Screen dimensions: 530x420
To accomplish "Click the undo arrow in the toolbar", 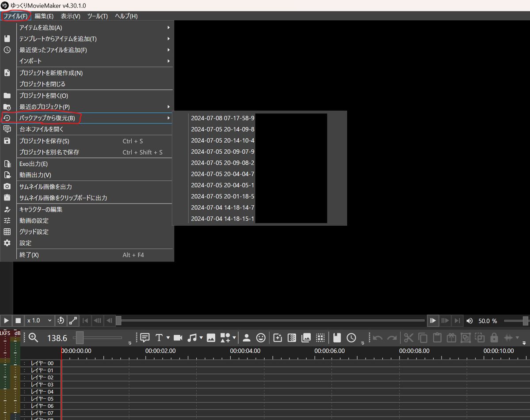I will (377, 337).
